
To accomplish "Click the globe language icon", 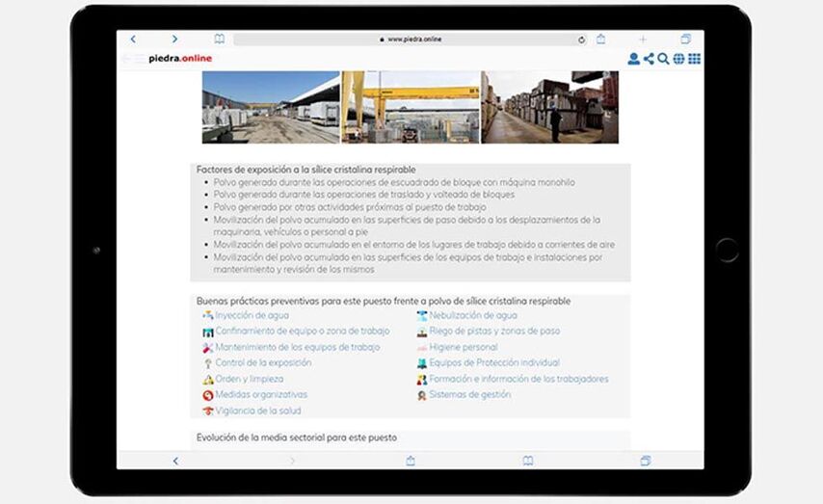I will [x=678, y=59].
